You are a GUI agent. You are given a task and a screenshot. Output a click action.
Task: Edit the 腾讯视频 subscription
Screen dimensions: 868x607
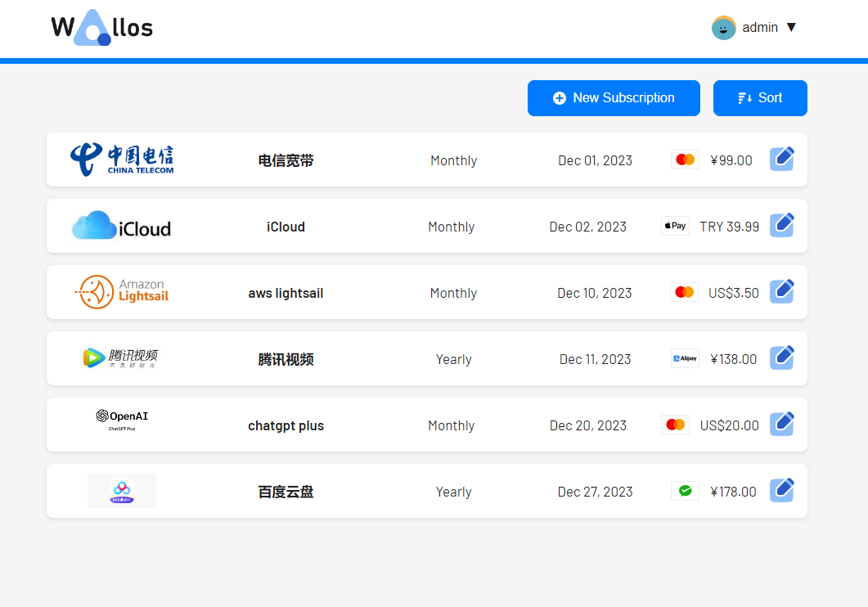tap(782, 357)
